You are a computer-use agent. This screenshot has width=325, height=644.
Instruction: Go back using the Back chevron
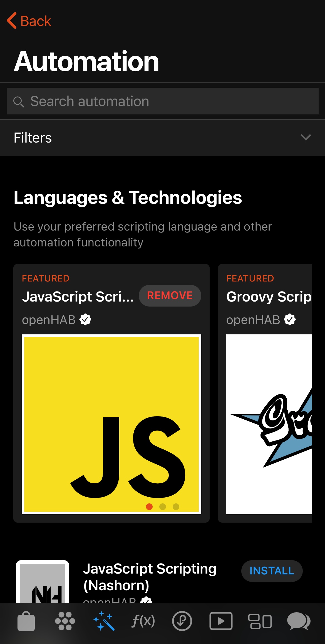coord(29,21)
